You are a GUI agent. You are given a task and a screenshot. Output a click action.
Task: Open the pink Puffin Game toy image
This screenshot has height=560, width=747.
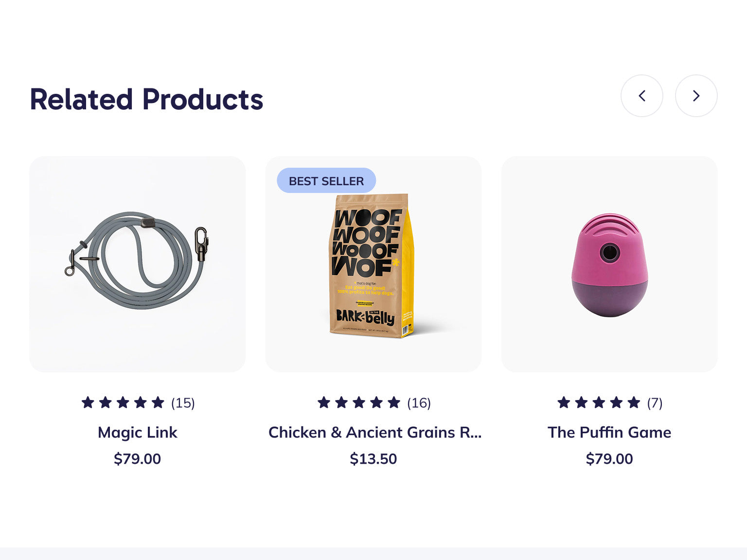[x=609, y=265]
